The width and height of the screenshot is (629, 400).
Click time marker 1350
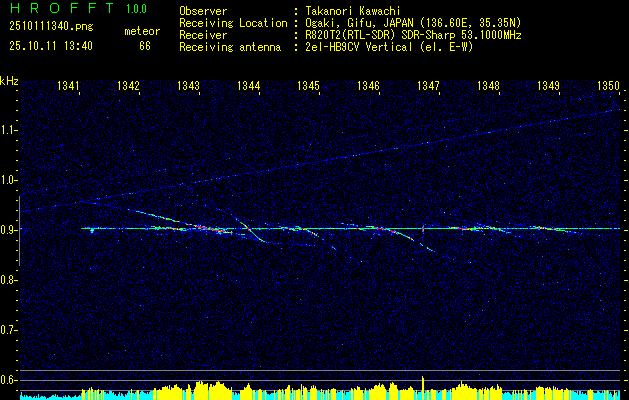[x=608, y=85]
